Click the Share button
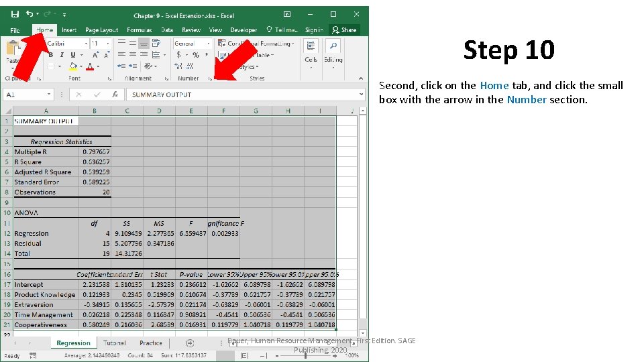This screenshot has width=644, height=362. pos(344,30)
